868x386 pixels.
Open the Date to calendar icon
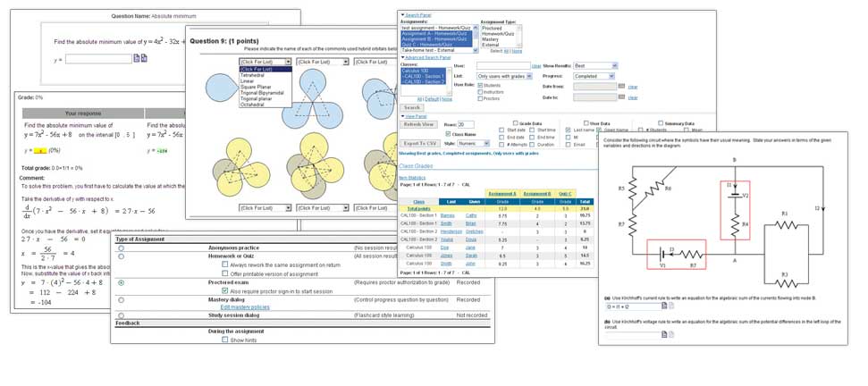pos(621,96)
